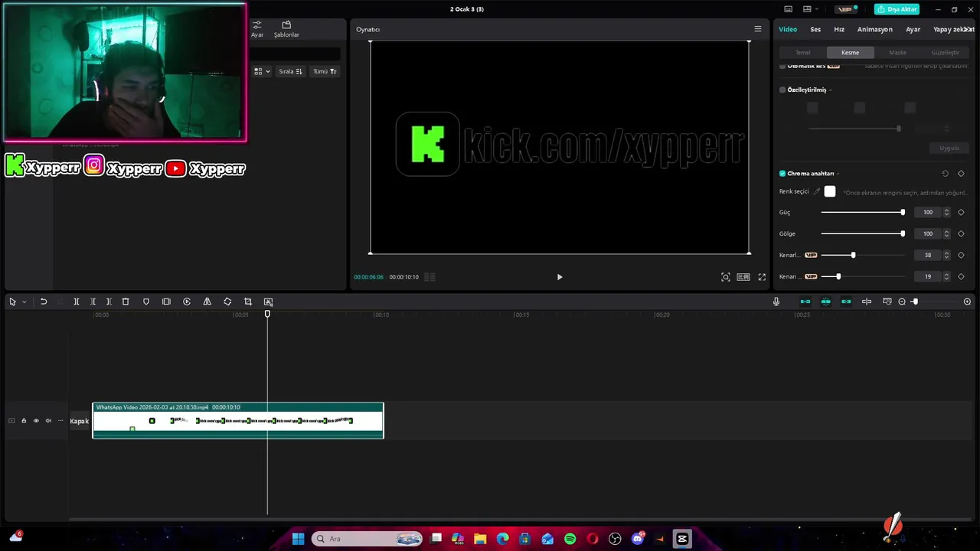
Task: Open the Şablonlar templates panel
Action: coord(286,29)
